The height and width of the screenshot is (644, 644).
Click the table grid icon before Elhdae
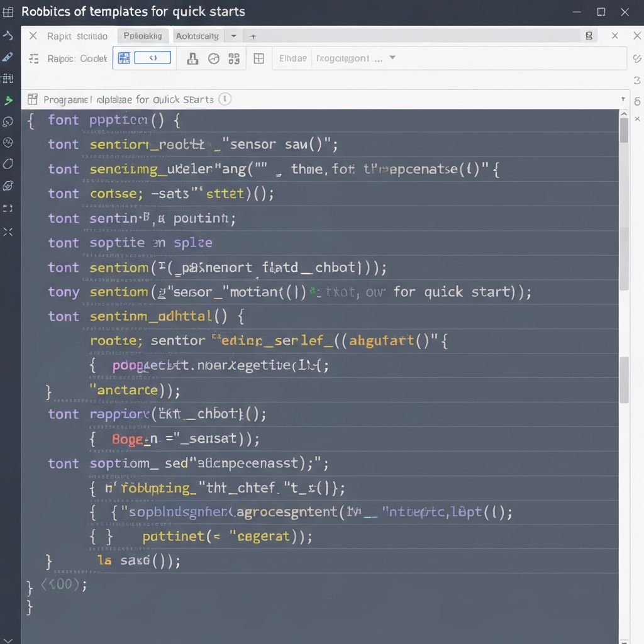point(258,58)
